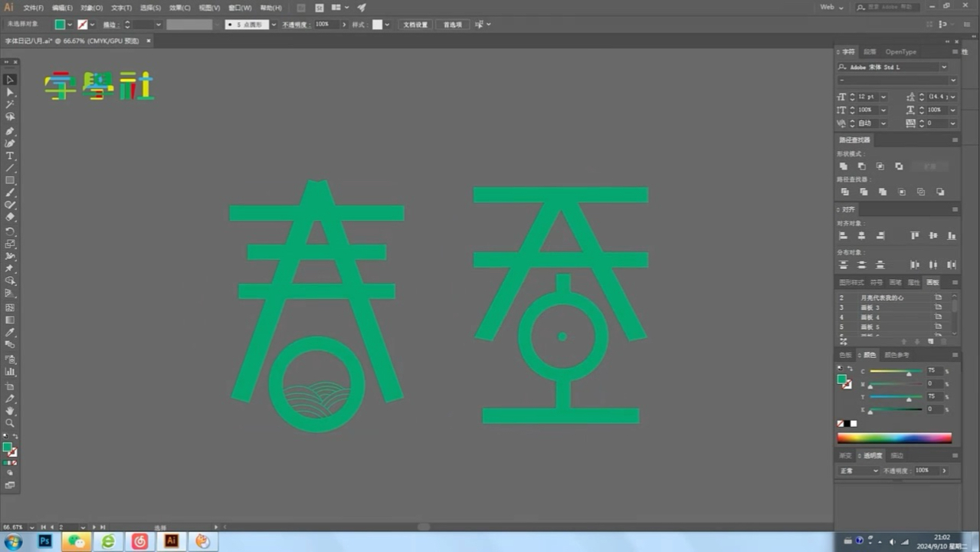
Task: Click the cyan (C) slider in Color panel
Action: [x=896, y=372]
